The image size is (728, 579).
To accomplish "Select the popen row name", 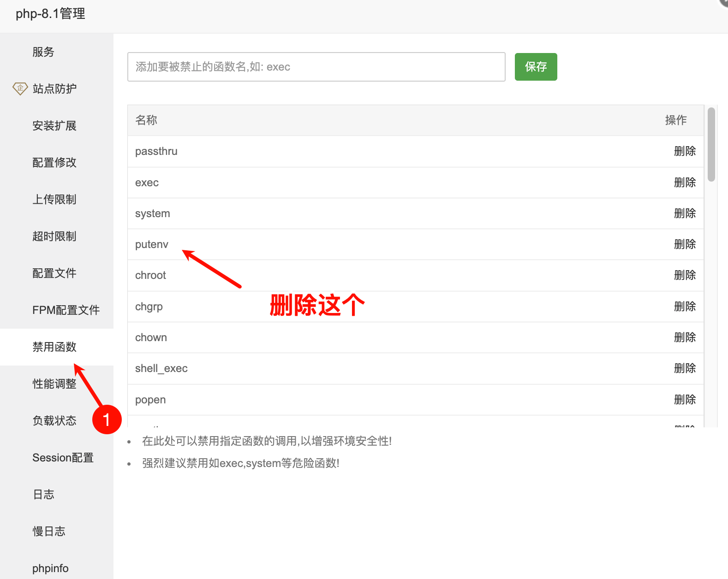I will point(150,400).
